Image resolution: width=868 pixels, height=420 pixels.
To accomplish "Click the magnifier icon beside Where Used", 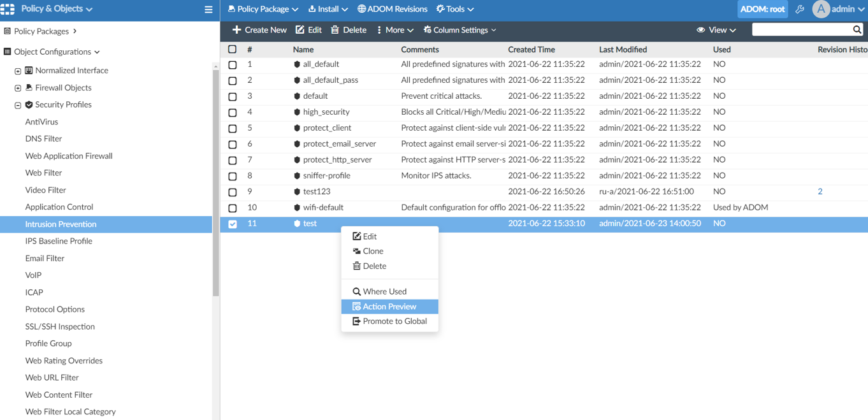I will click(357, 291).
